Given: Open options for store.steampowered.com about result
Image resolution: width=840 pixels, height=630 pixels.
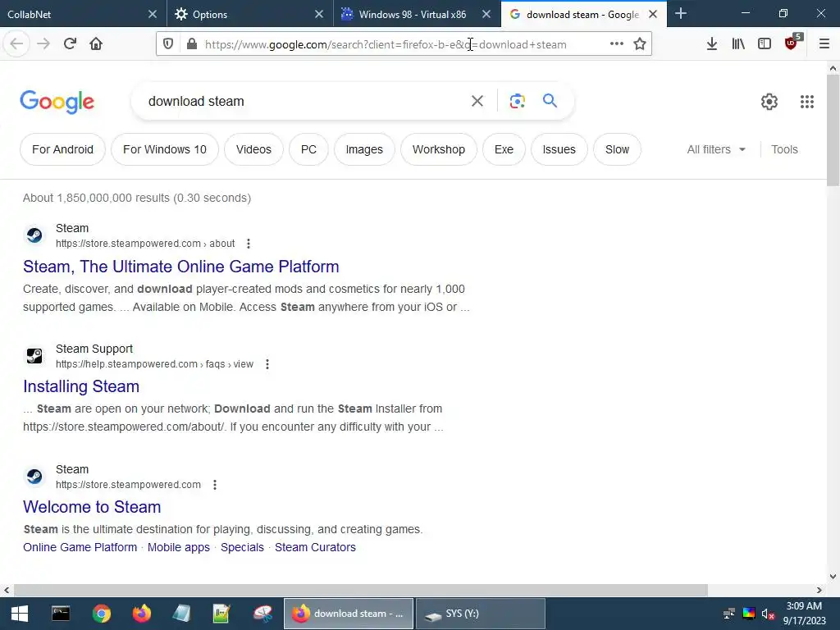Looking at the screenshot, I should (x=248, y=244).
